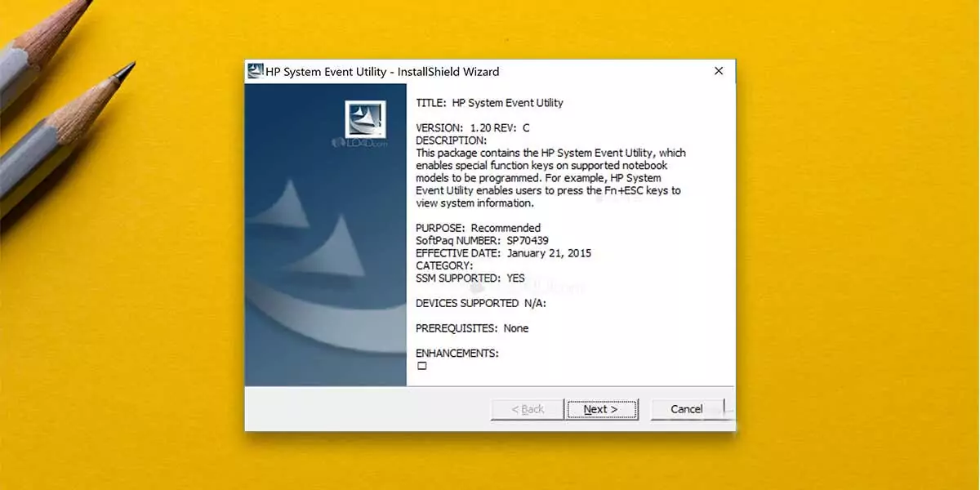Click the ENHANCEMENTS heading
Viewport: 980px width, 490px height.
tap(457, 353)
